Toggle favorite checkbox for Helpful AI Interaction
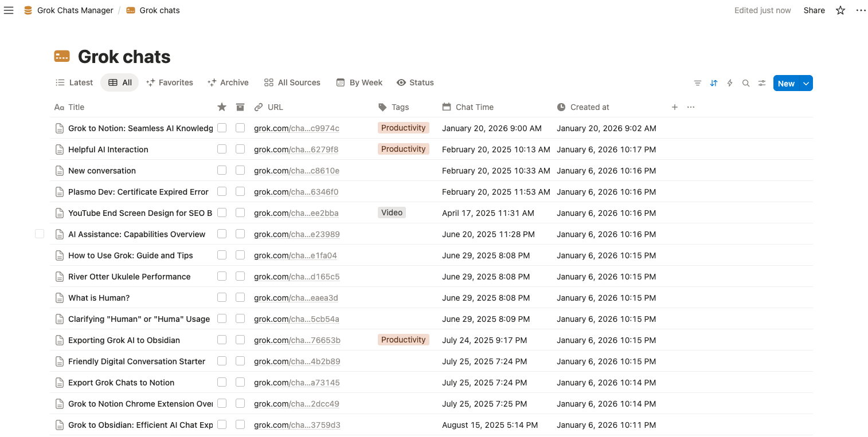Image resolution: width=868 pixels, height=437 pixels. point(222,149)
